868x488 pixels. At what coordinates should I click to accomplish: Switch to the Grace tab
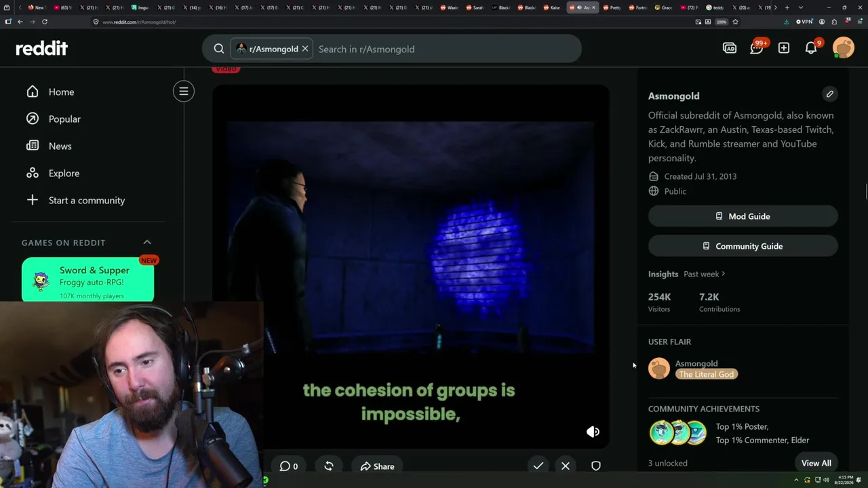tap(664, 7)
